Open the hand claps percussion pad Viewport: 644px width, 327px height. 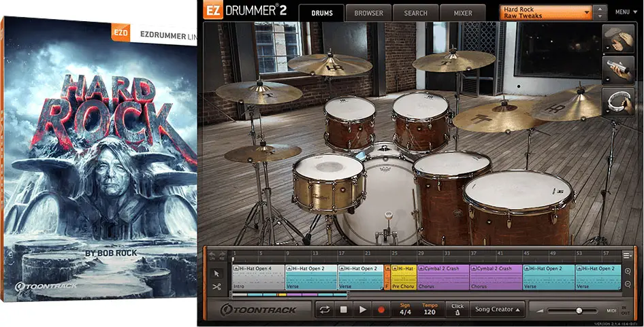(x=619, y=38)
